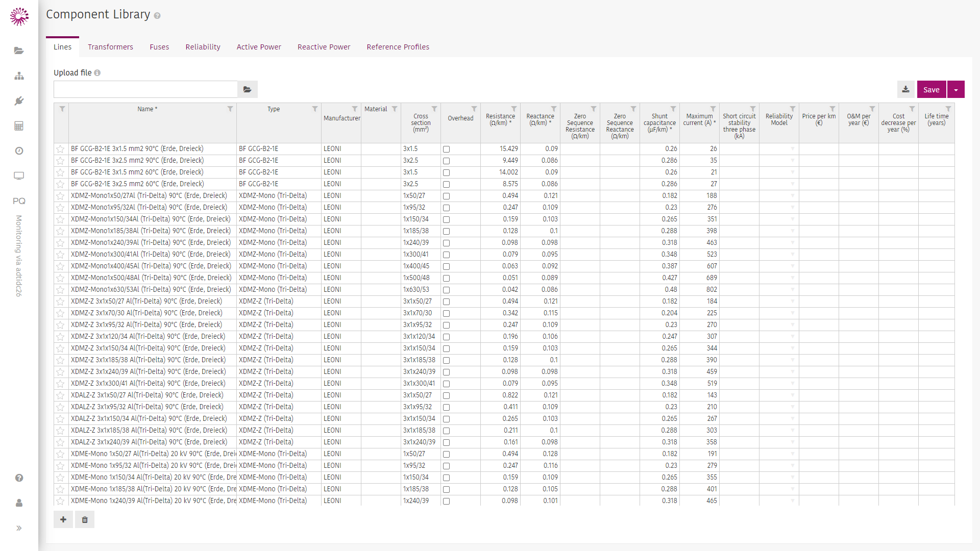Click the info icon next to Upload file

point(97,73)
